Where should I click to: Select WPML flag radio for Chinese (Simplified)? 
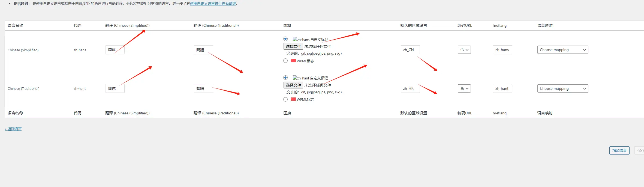(x=285, y=61)
